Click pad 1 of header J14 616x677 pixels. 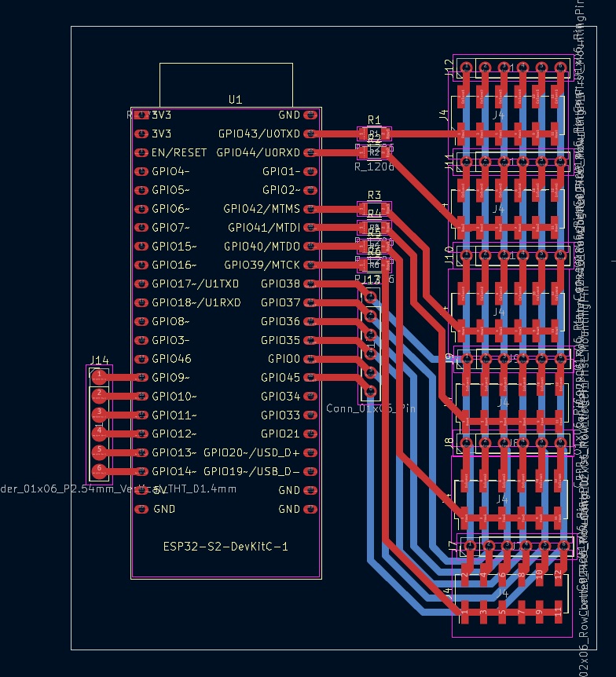point(99,377)
